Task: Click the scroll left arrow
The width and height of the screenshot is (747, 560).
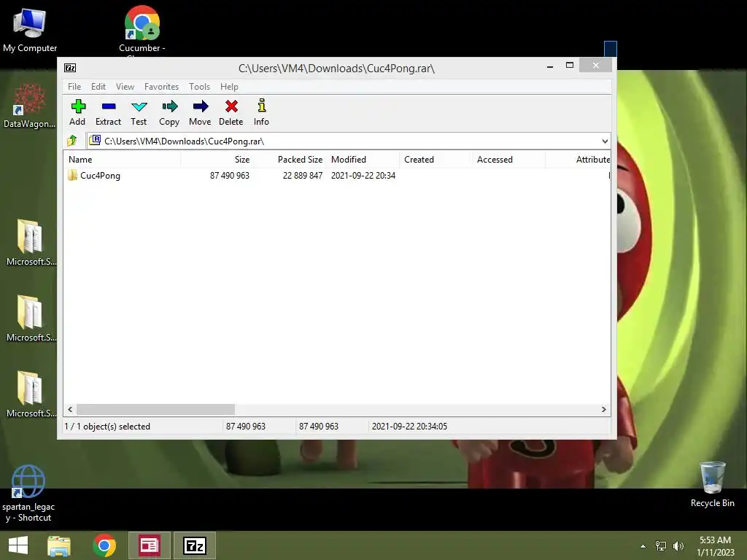Action: point(70,410)
